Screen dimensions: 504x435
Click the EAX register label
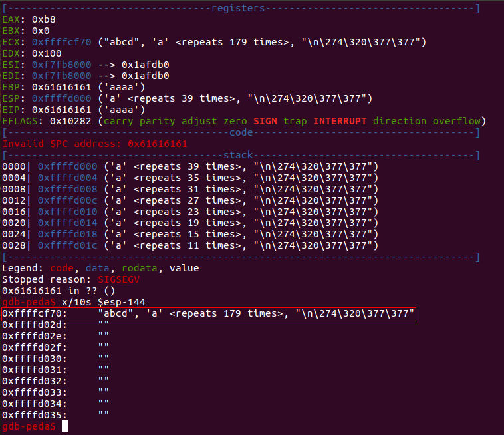point(11,20)
